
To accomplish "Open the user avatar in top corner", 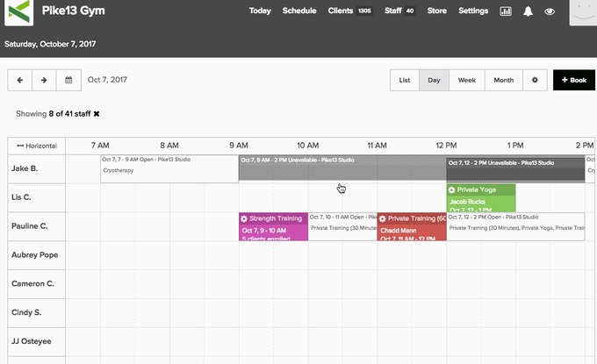I will [x=583, y=12].
